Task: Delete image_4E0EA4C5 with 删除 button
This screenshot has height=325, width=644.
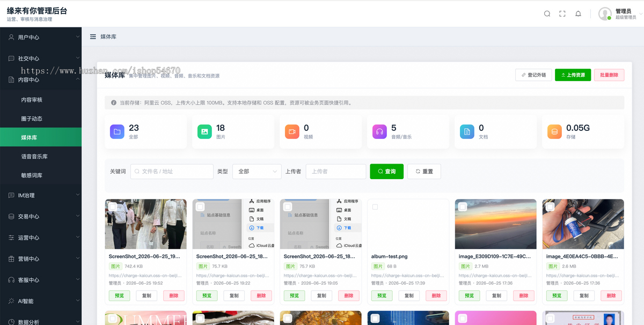Action: [x=611, y=296]
